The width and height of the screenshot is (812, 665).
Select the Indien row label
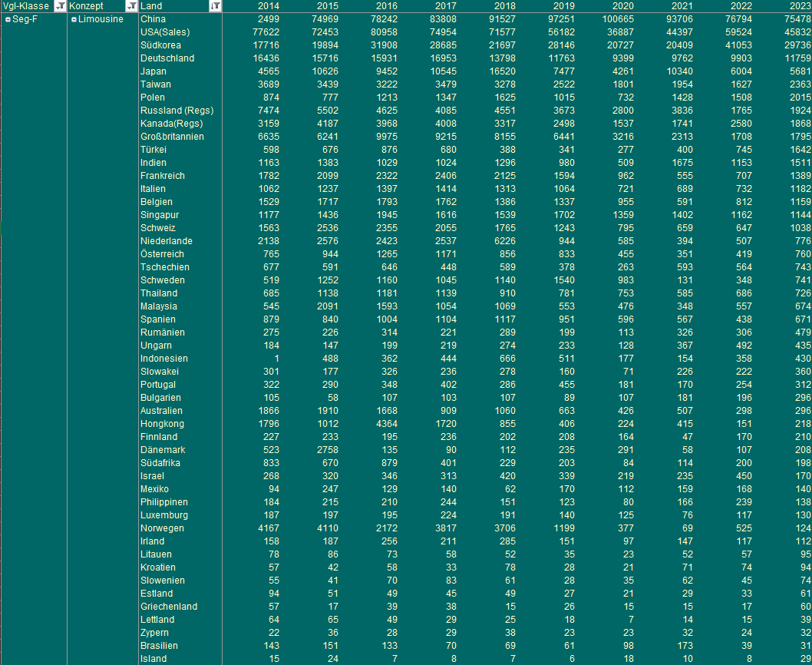click(x=153, y=163)
